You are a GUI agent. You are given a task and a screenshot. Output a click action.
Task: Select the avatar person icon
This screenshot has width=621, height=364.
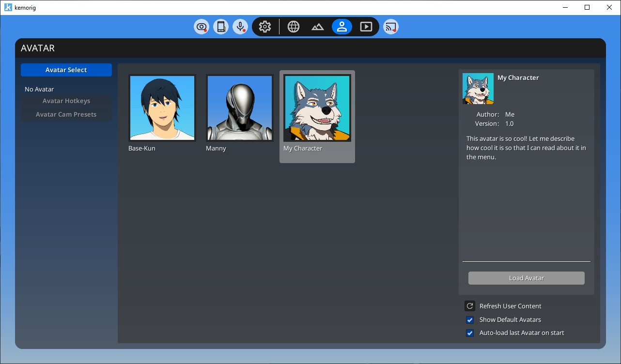click(x=342, y=27)
